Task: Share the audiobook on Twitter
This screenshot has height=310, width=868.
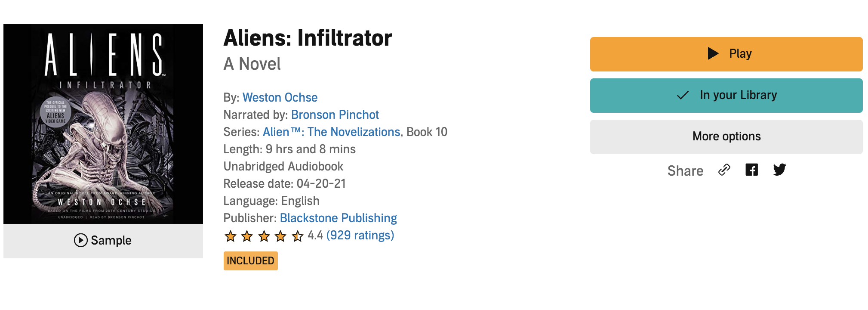Action: pos(779,170)
